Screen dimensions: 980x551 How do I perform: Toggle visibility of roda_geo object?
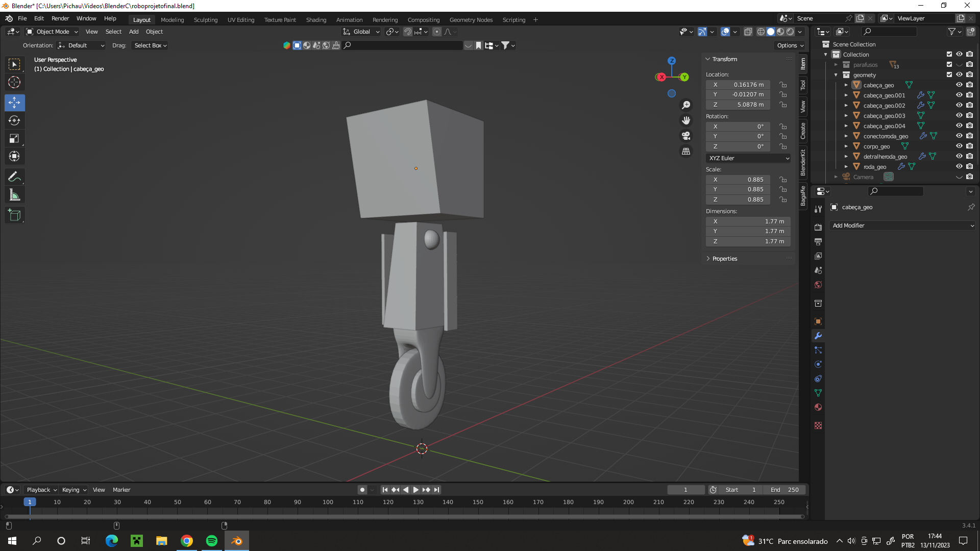click(959, 167)
